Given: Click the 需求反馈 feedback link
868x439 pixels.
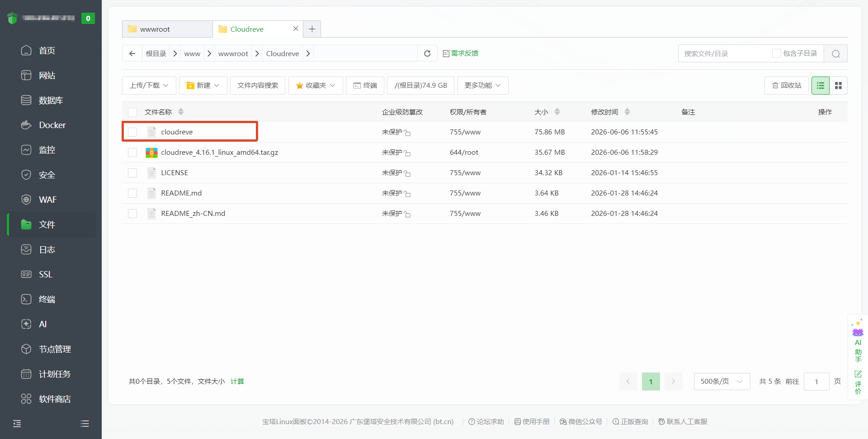Looking at the screenshot, I should tap(460, 53).
